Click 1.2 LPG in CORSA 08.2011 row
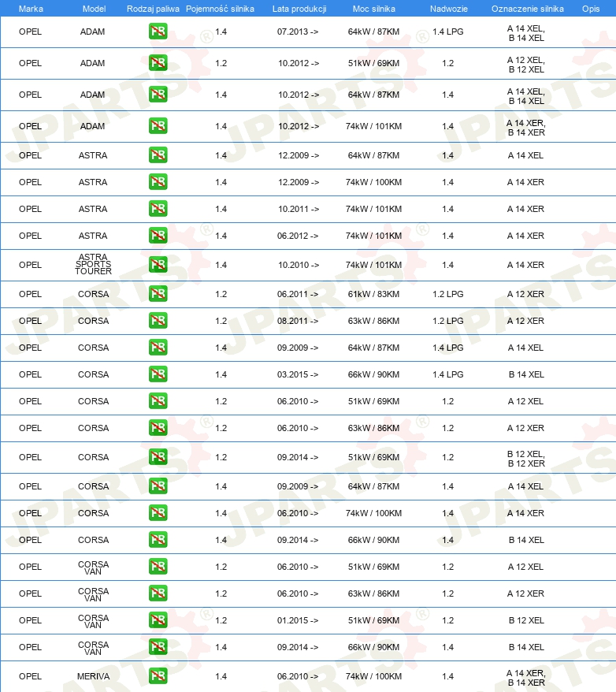The width and height of the screenshot is (616, 692). [448, 321]
